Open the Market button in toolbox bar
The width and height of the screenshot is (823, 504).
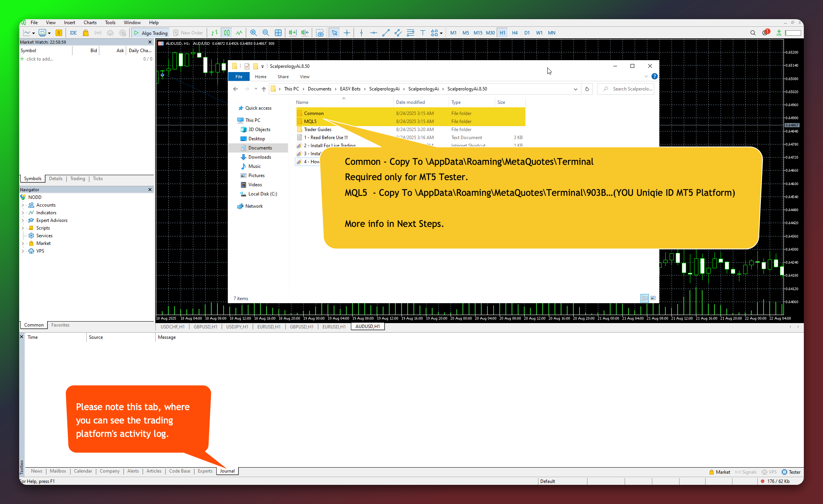719,472
